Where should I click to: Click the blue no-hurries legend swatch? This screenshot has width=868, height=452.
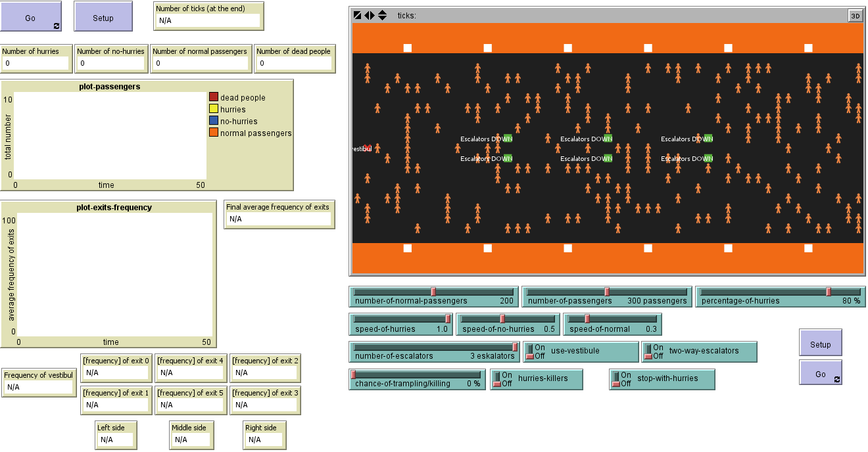click(x=214, y=121)
